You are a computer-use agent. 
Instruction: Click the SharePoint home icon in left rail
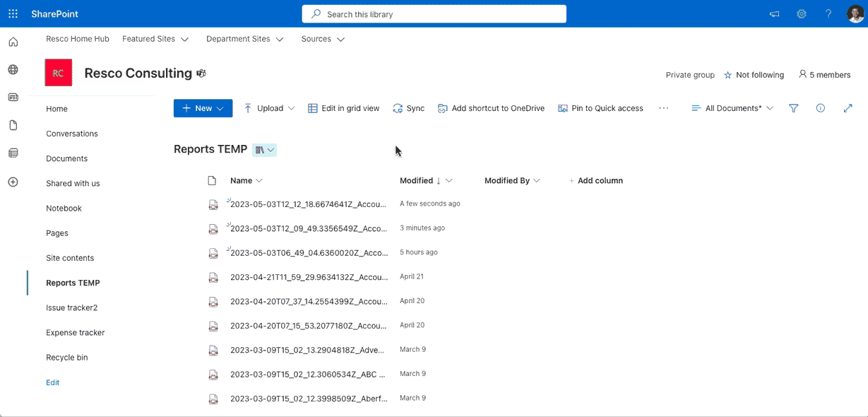pyautogui.click(x=13, y=42)
